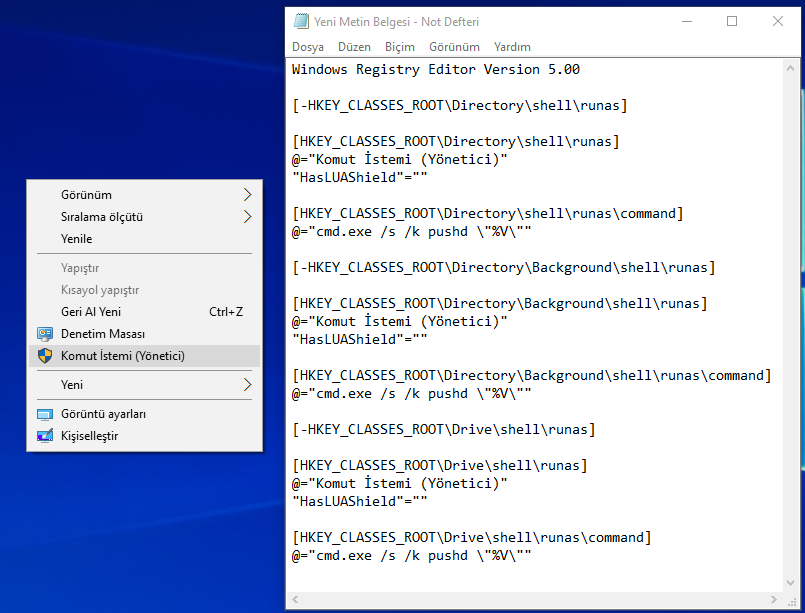805x613 pixels.
Task: Click the window resize grip in Notepad corner
Action: pyautogui.click(x=791, y=600)
